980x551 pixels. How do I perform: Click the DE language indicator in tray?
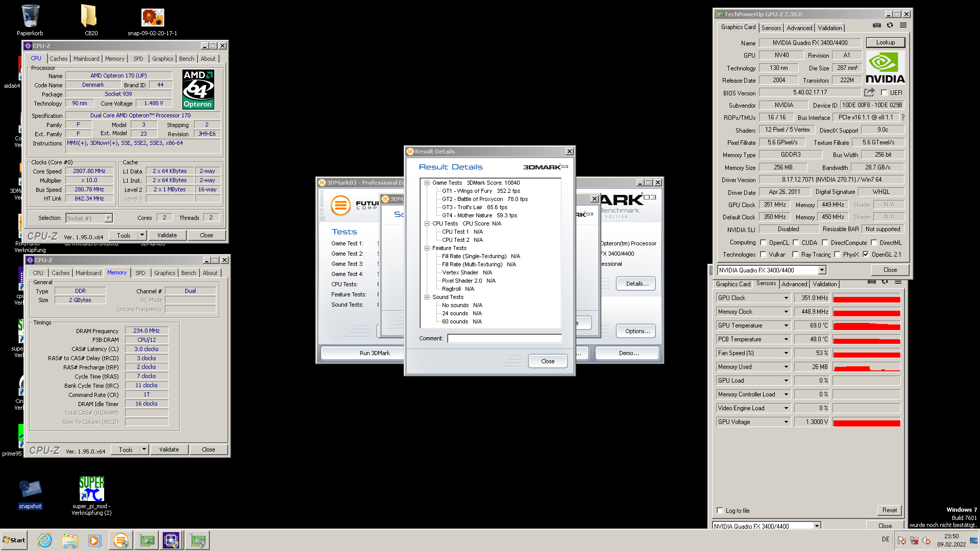[886, 539]
